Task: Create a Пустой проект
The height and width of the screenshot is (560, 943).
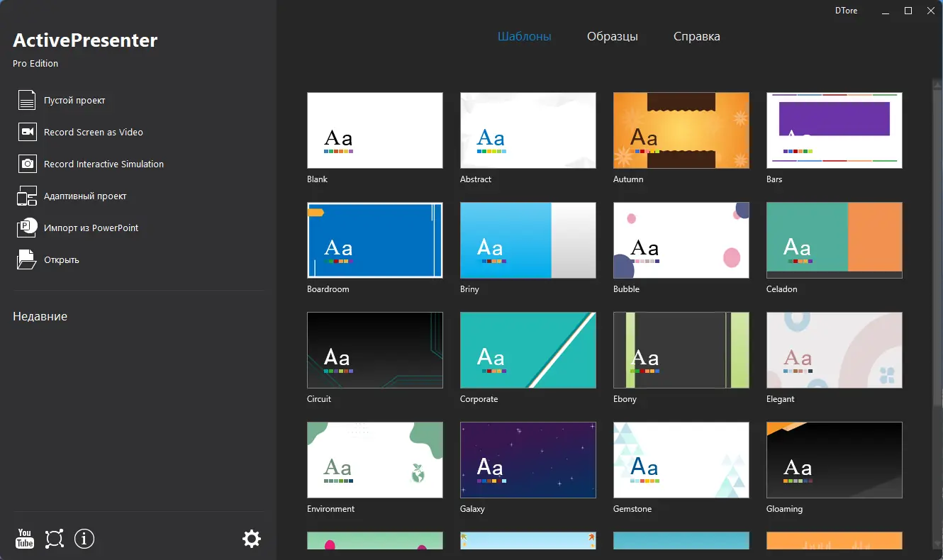Action: [74, 100]
